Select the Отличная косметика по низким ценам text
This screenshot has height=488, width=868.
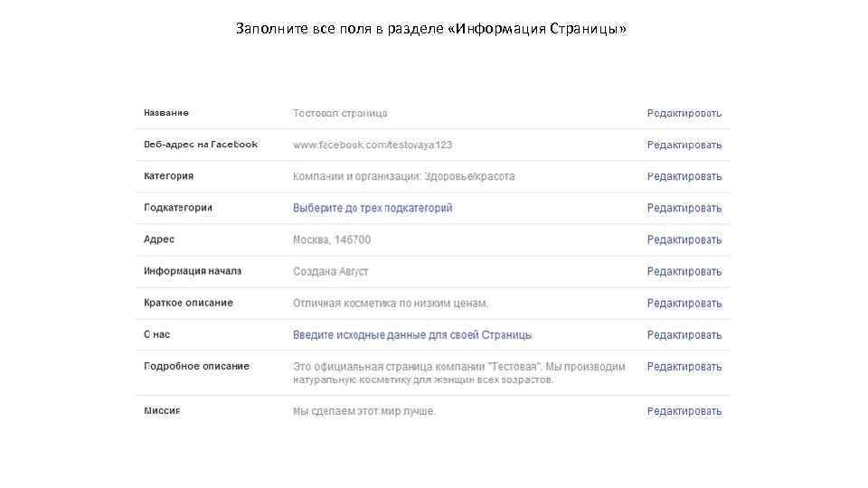(x=391, y=303)
